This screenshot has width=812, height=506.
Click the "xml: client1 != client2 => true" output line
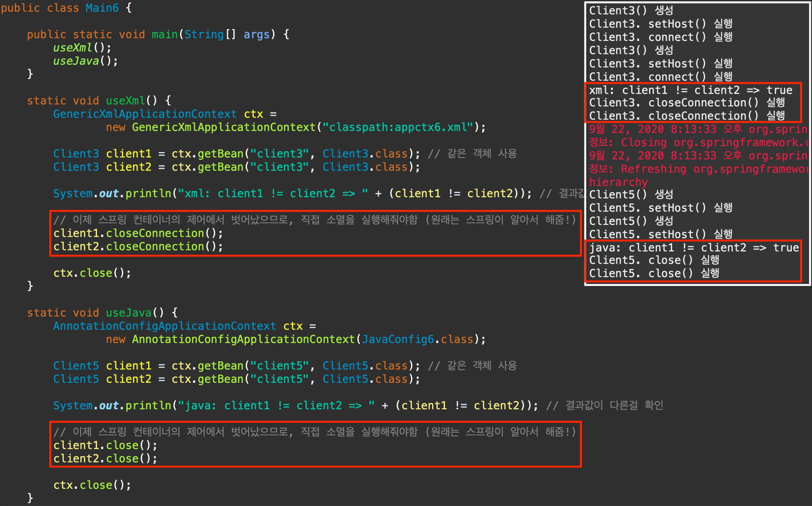tap(690, 90)
